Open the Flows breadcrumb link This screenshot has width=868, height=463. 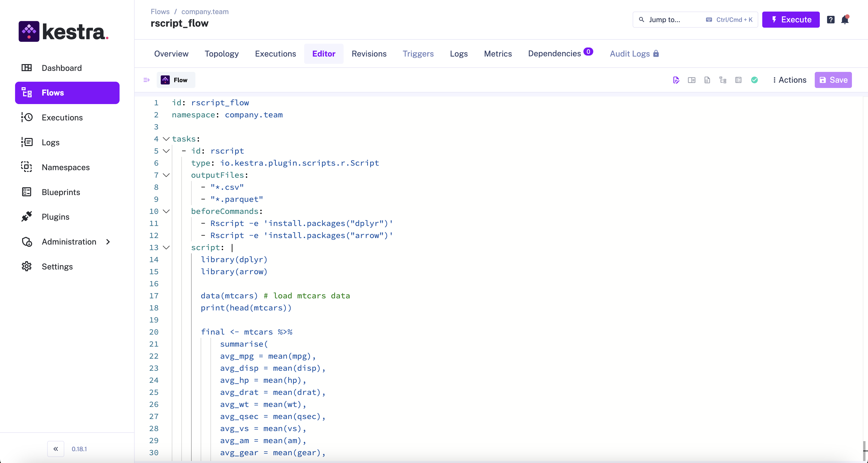pos(160,12)
